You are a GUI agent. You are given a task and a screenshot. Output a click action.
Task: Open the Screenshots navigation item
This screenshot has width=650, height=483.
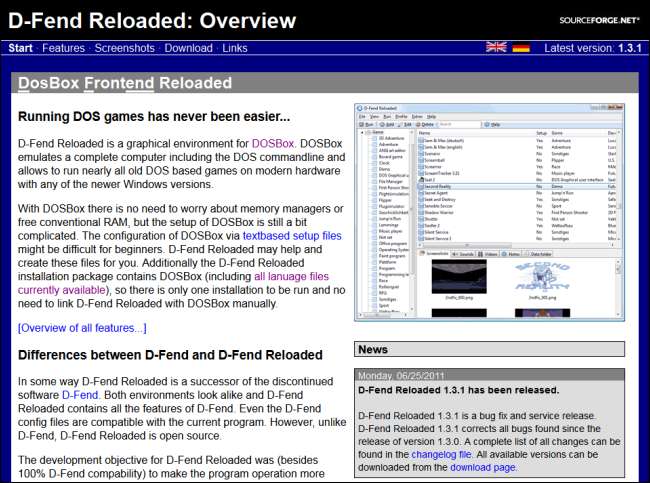pyautogui.click(x=125, y=48)
